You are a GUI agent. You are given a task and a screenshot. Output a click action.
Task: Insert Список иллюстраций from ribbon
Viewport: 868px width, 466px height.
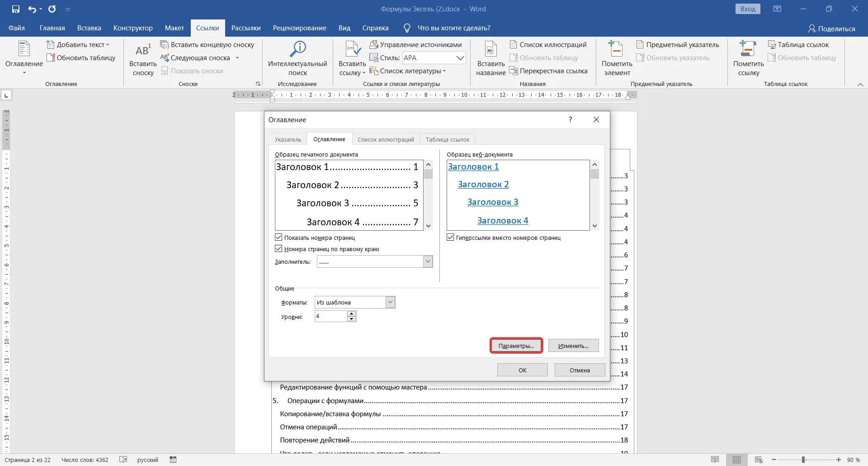(x=548, y=44)
